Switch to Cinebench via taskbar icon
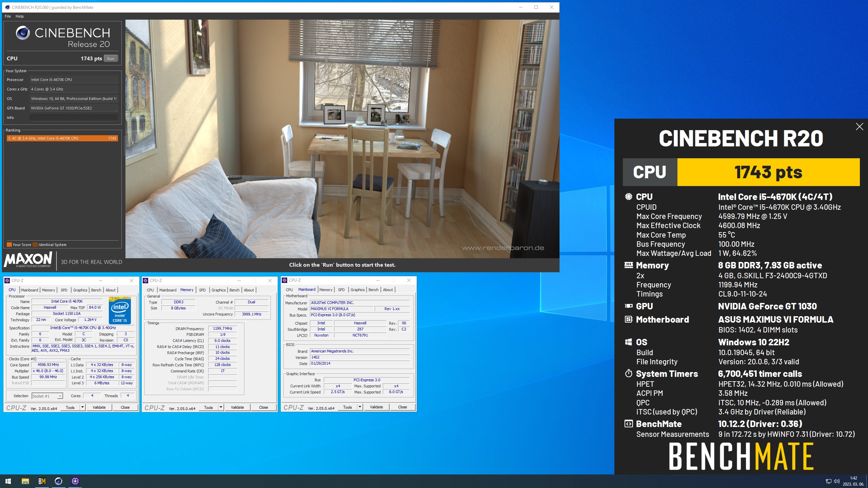 [x=58, y=481]
